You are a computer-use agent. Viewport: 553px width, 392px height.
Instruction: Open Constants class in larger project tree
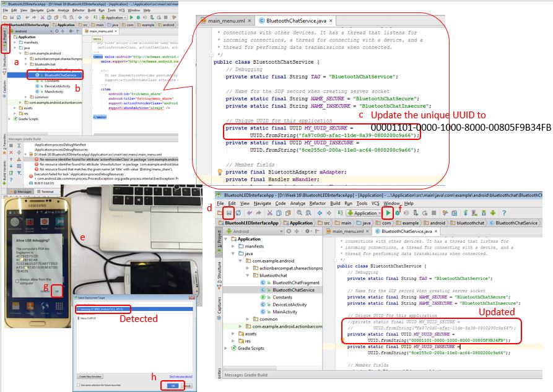tap(276, 297)
